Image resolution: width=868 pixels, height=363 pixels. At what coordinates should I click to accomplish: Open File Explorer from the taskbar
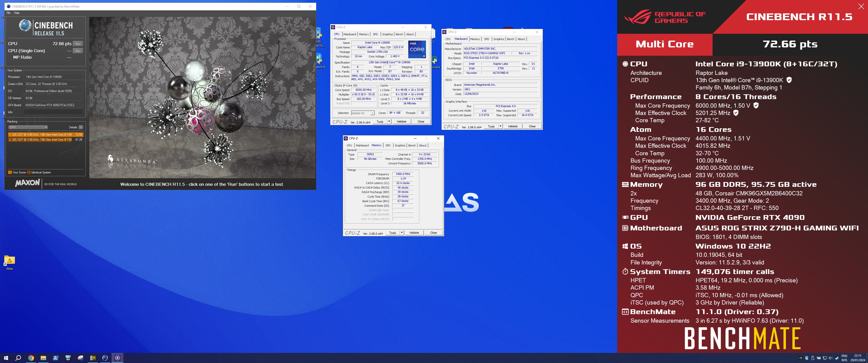[x=43, y=358]
